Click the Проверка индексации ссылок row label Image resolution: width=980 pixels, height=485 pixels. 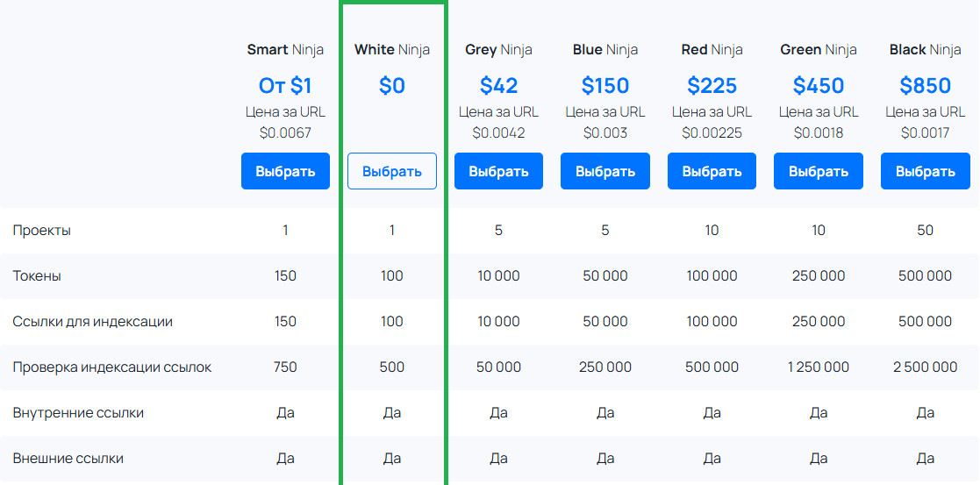point(112,367)
